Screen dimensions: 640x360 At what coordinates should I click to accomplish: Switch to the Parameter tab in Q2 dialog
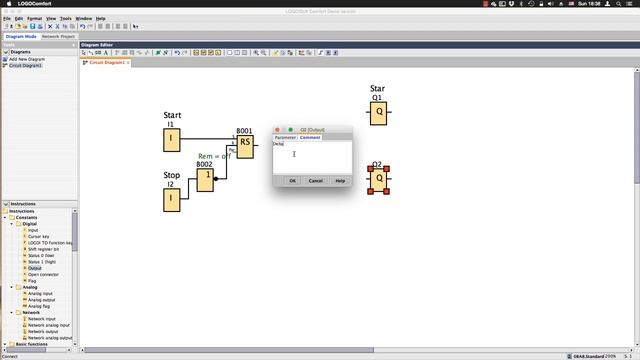pyautogui.click(x=285, y=138)
